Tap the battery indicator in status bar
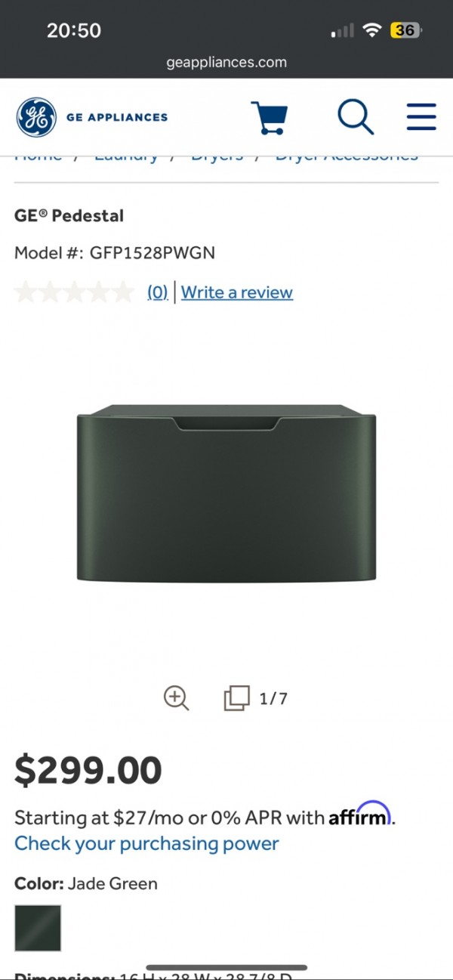 [405, 30]
